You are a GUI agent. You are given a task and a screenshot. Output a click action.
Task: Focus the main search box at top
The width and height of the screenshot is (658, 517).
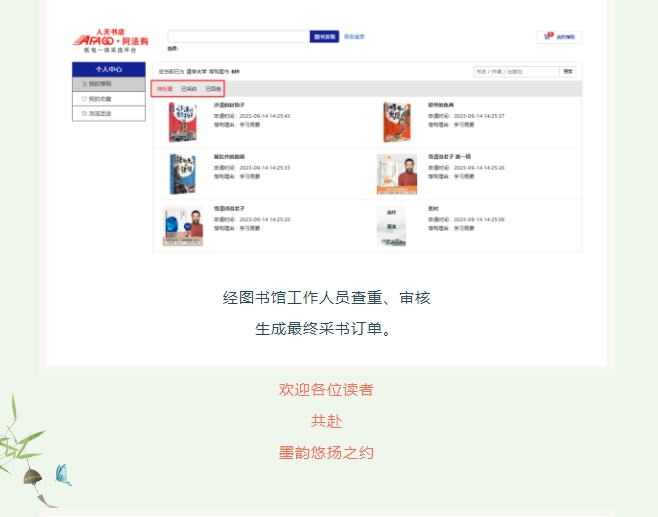239,37
